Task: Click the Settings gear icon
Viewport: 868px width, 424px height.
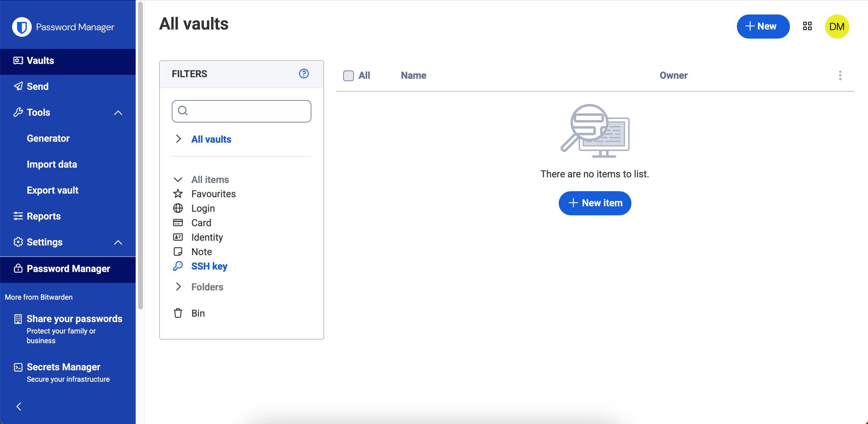Action: pyautogui.click(x=18, y=242)
